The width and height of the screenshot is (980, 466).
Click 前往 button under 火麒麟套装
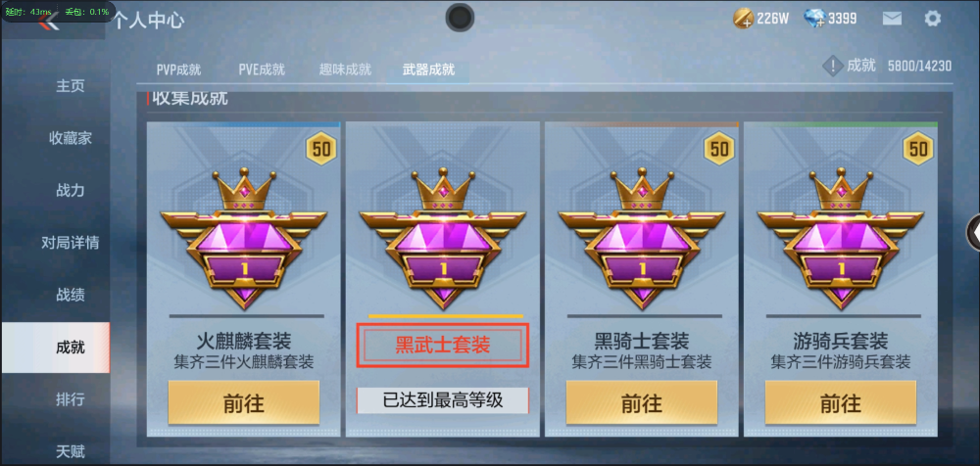(x=244, y=403)
